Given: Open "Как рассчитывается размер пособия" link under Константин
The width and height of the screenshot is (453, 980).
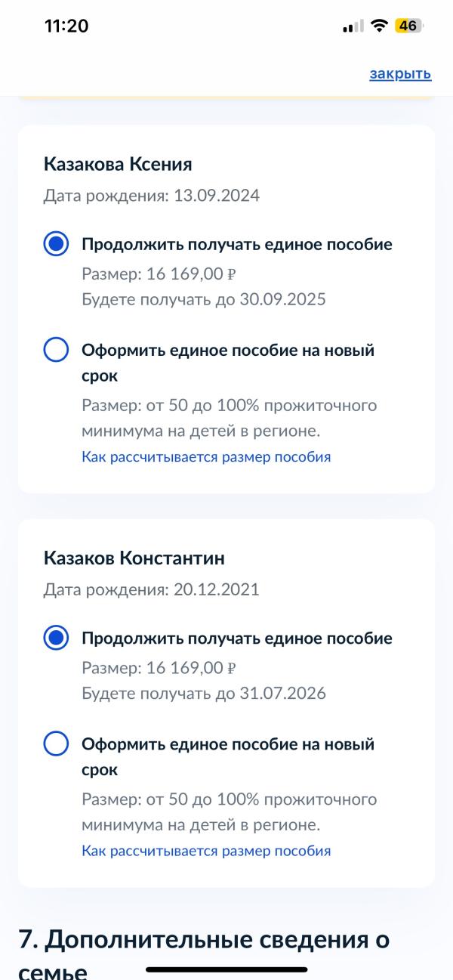Looking at the screenshot, I should (206, 851).
